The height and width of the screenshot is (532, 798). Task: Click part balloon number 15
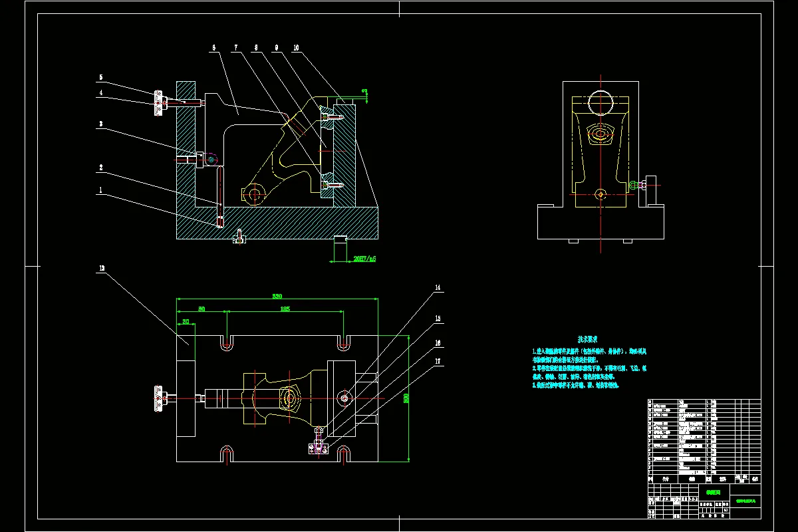click(x=438, y=319)
